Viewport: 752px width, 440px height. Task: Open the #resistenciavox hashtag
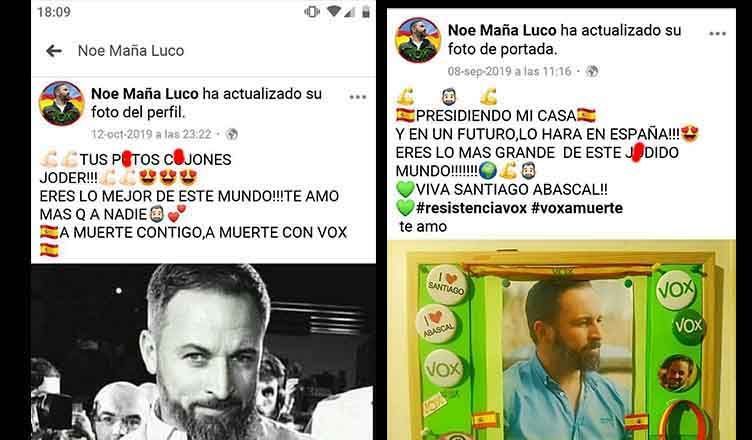coord(471,208)
